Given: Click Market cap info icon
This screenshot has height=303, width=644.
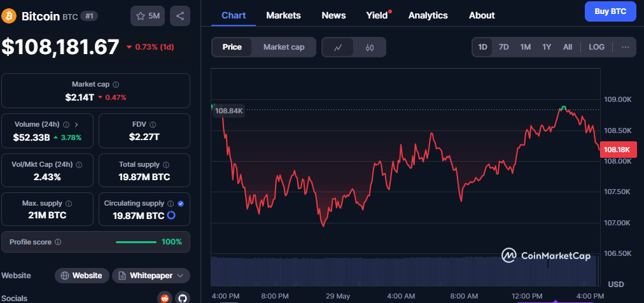Looking at the screenshot, I should click(116, 84).
